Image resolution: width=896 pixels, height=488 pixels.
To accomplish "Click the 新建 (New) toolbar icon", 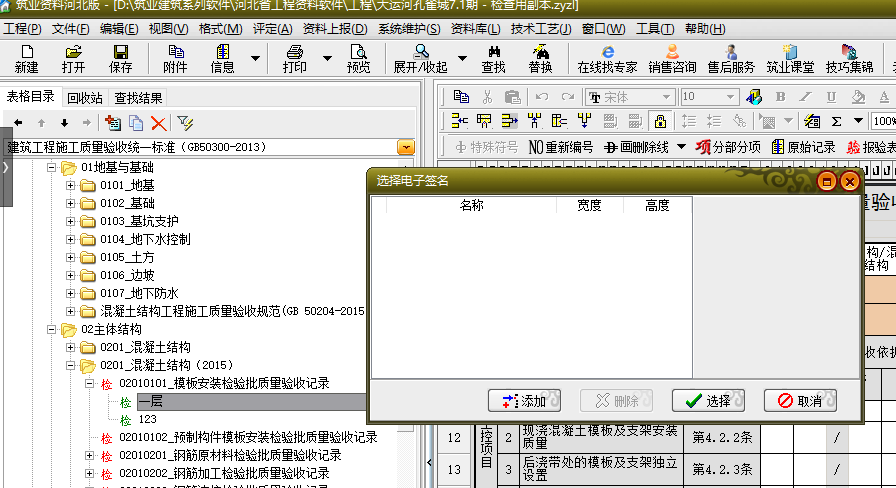I will (26, 58).
